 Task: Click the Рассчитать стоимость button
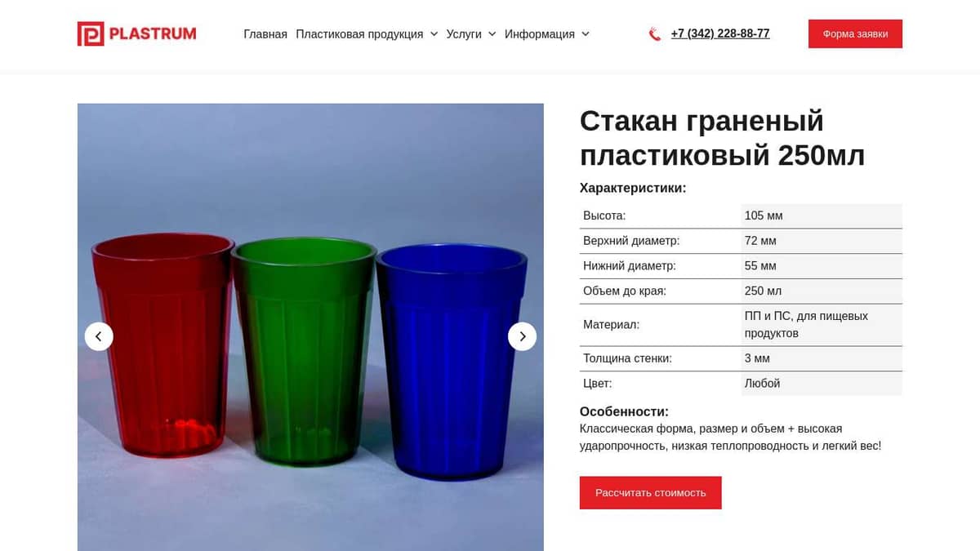click(x=651, y=493)
